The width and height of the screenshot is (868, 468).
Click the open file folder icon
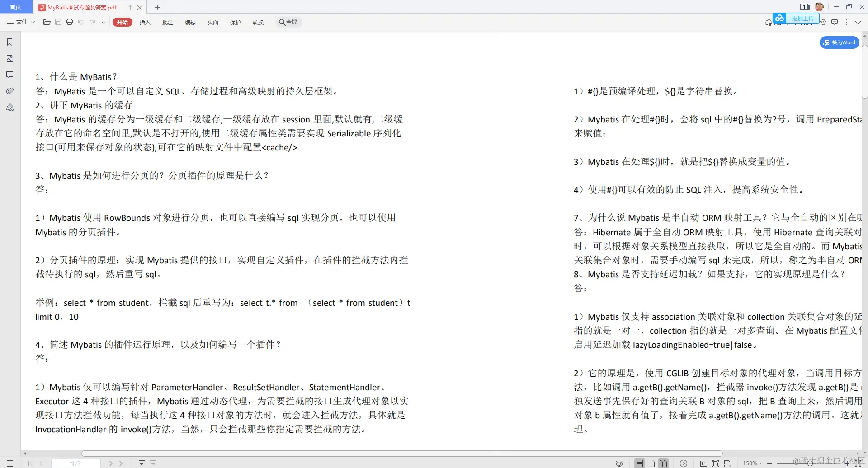47,22
